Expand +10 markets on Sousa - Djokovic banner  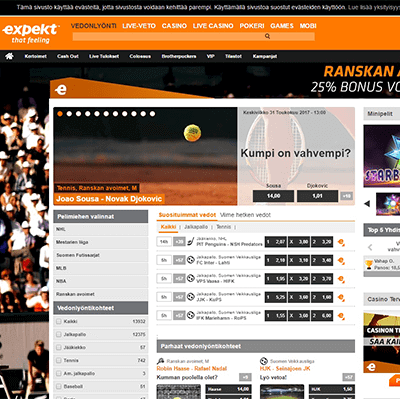pos(347,196)
